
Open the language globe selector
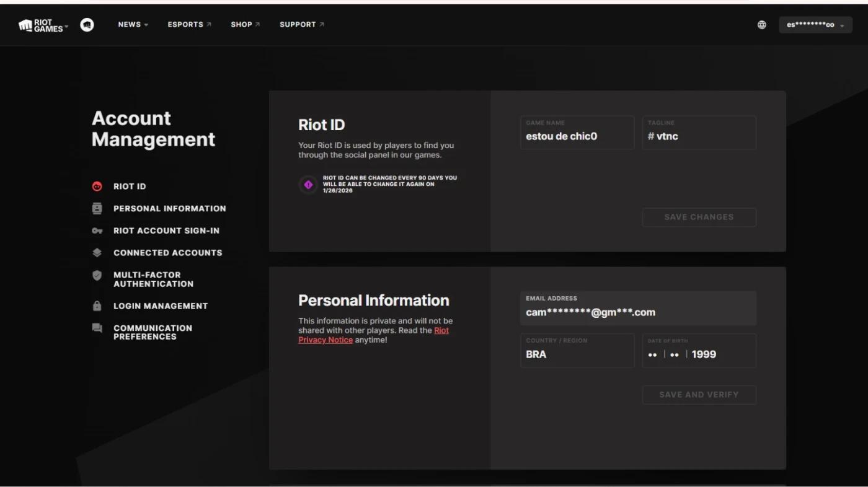tap(762, 25)
